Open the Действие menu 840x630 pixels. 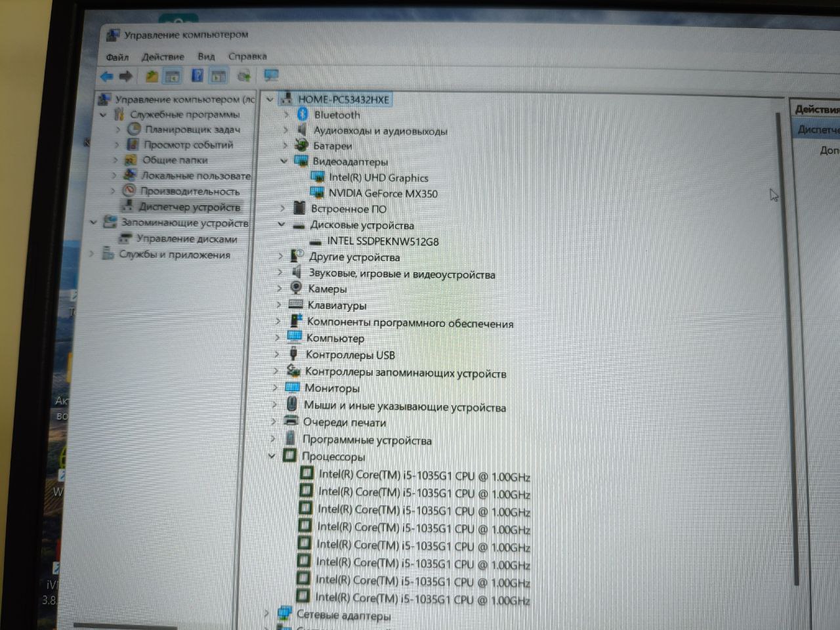coord(163,56)
